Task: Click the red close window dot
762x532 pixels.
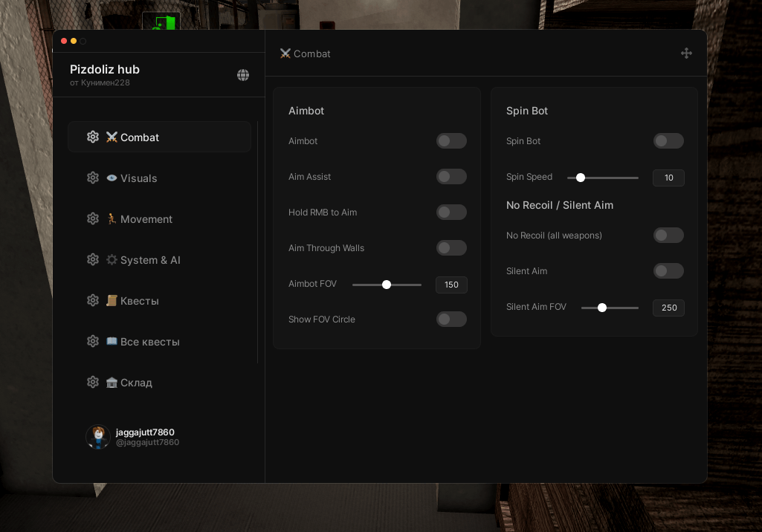Action: point(64,41)
